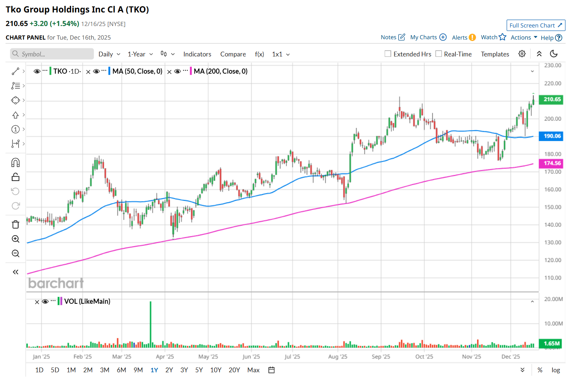Image resolution: width=588 pixels, height=384 pixels.
Task: Select the 6M time range
Action: point(121,370)
